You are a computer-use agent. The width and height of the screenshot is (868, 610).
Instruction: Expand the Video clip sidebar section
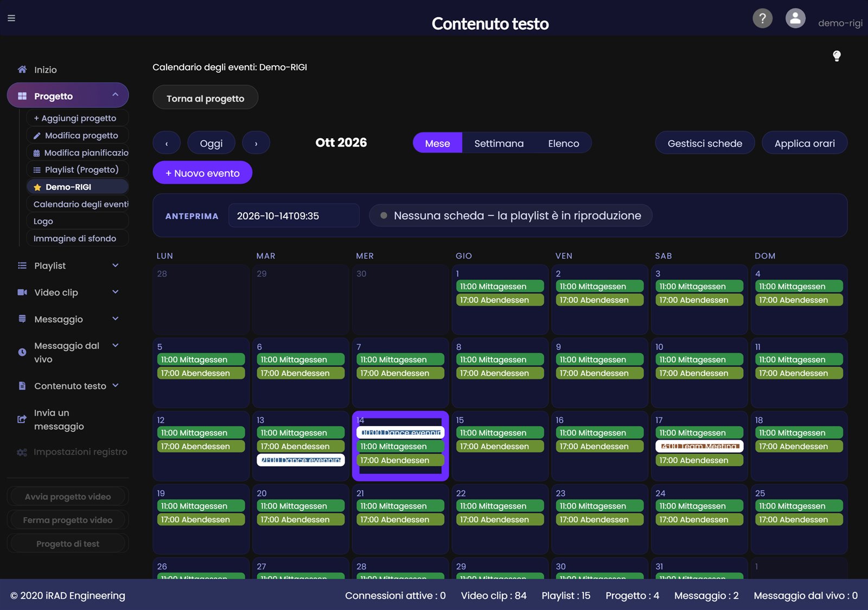[x=116, y=292]
